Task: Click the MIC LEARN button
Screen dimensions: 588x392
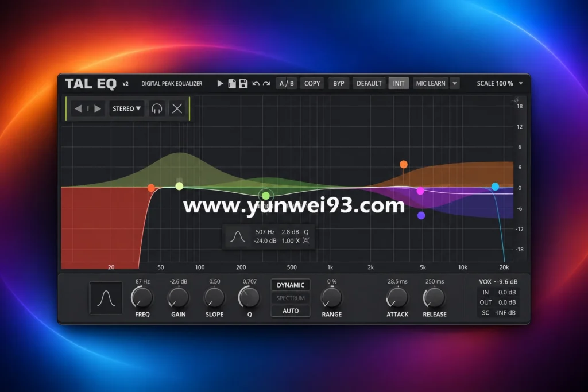Action: pos(431,83)
